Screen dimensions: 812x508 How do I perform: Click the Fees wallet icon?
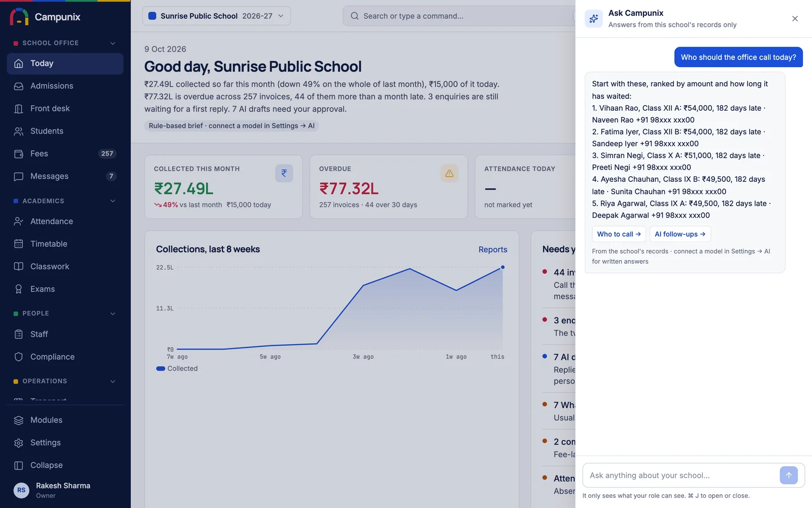[19, 153]
